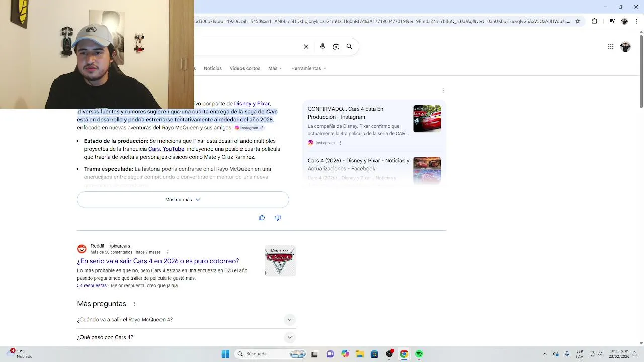Show hidden system tray icons chevron
This screenshot has width=644, height=362.
click(545, 354)
